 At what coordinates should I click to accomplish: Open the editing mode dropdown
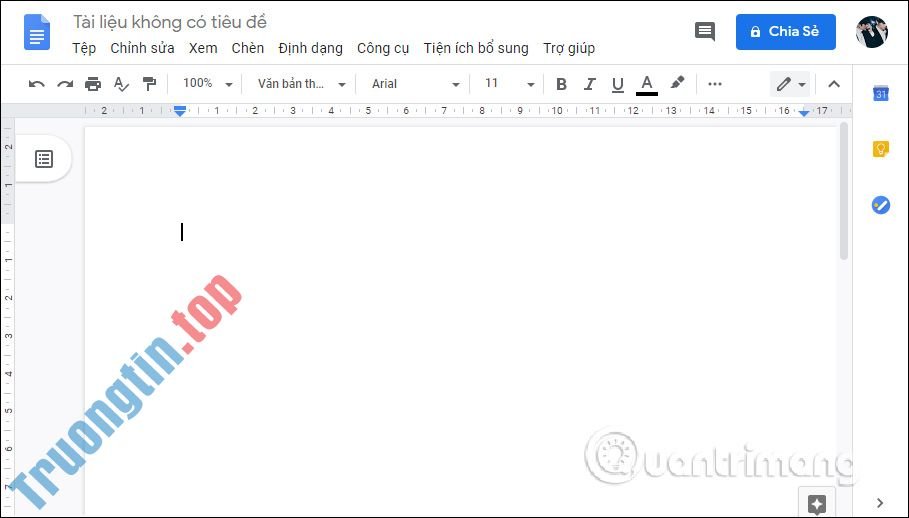[x=790, y=85]
